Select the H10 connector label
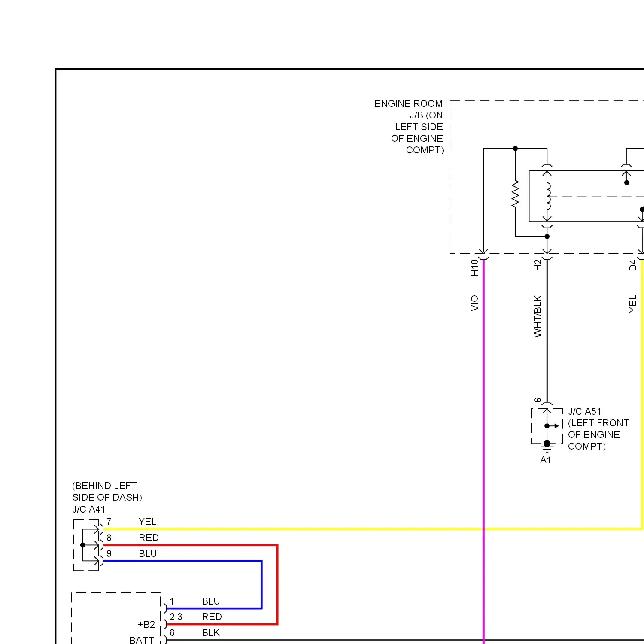 (x=474, y=267)
